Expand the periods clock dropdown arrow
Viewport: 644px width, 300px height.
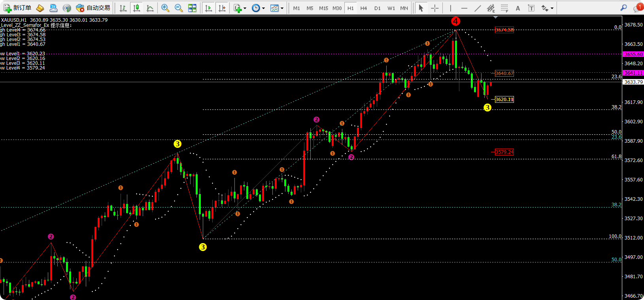(263, 8)
